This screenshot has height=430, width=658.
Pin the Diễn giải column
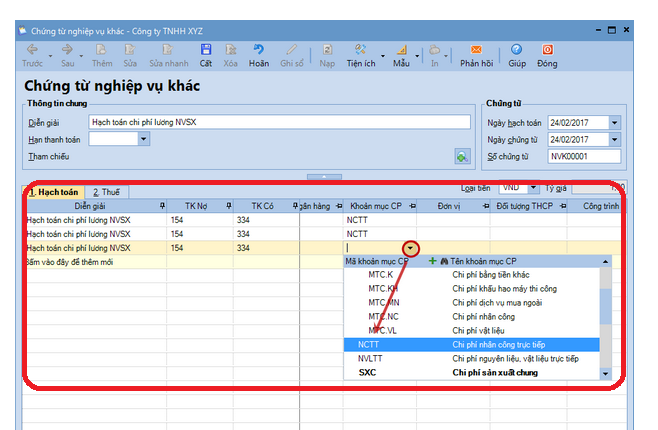(162, 206)
